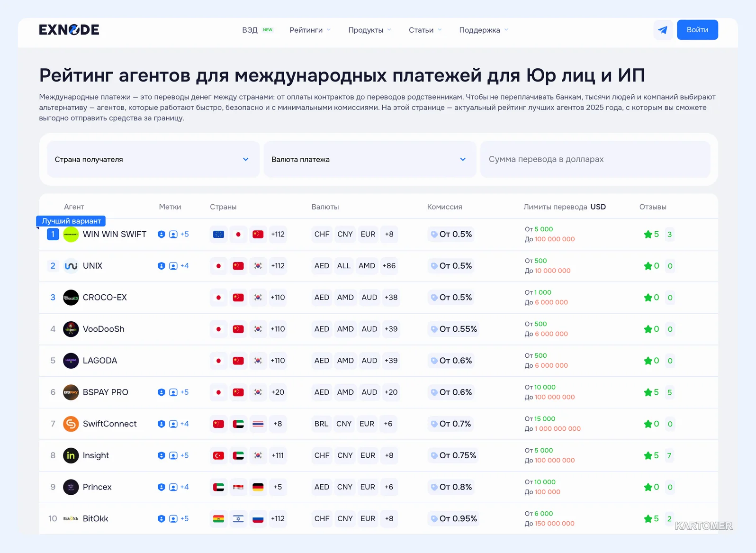Screen dimensions: 756x553
Task: Open the Валюта платежа dropdown
Action: coord(369,159)
